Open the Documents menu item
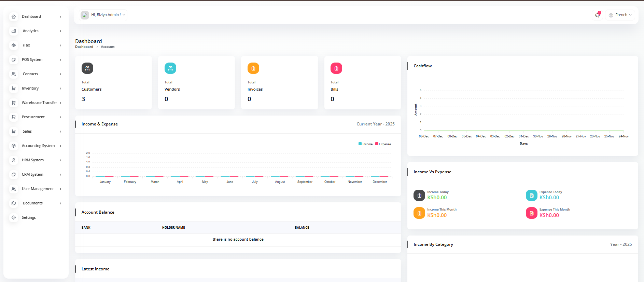644x282 pixels. [36, 203]
